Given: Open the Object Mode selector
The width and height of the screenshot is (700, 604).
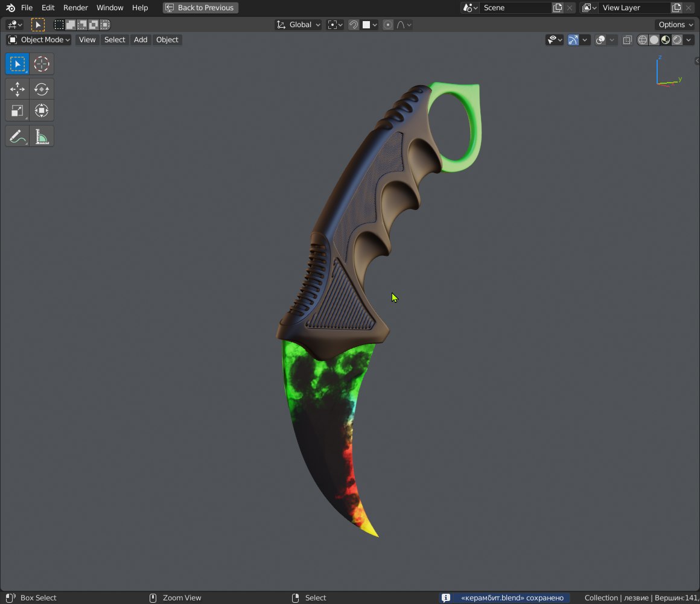Looking at the screenshot, I should pyautogui.click(x=39, y=40).
